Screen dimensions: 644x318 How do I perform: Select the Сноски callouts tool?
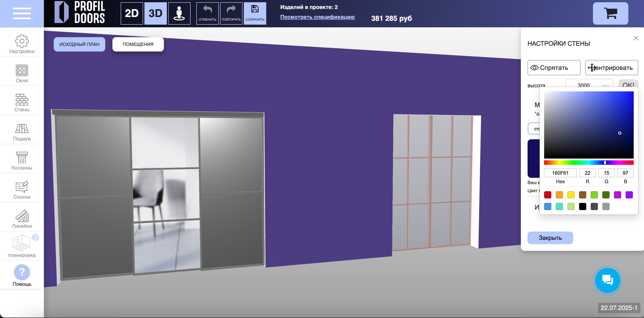pyautogui.click(x=22, y=190)
